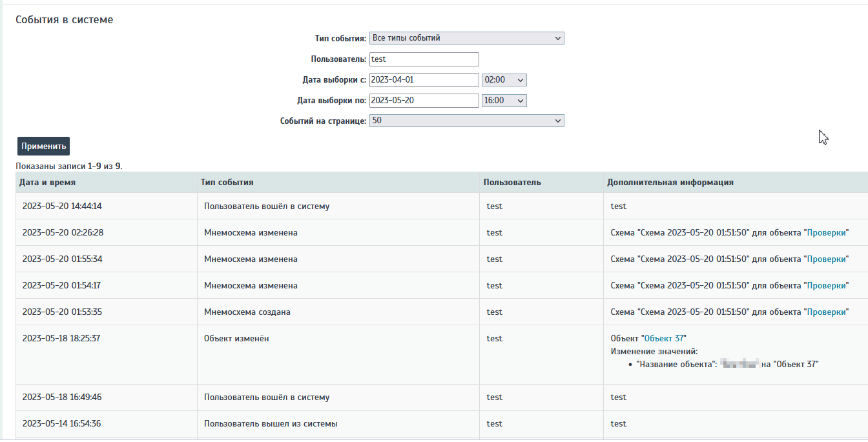Click the "Дата выборки по" date field

click(x=424, y=101)
